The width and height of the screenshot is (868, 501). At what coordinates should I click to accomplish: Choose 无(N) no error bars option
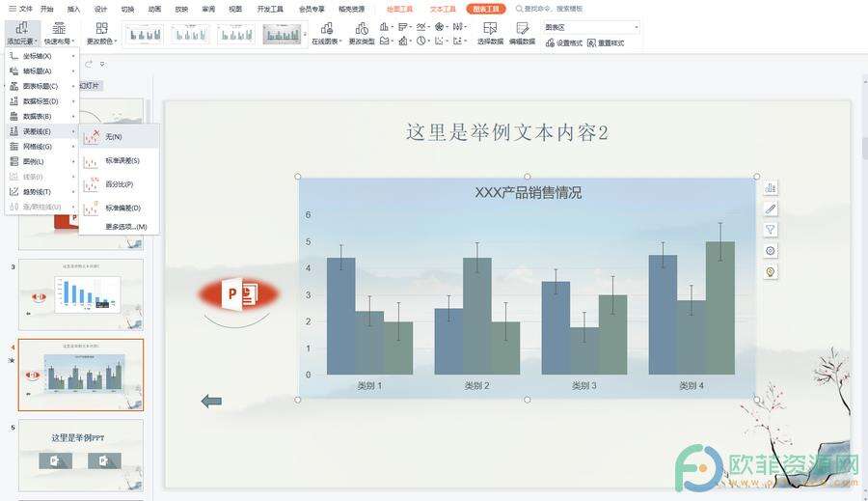tap(120, 136)
